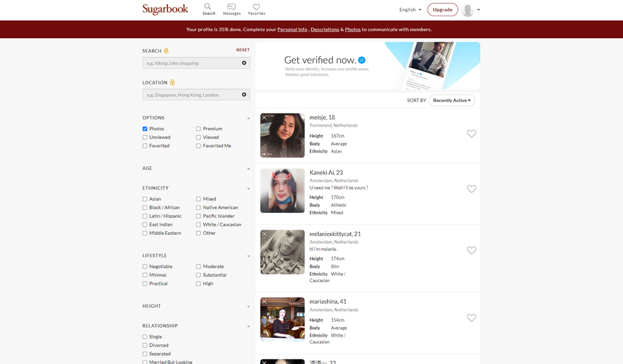Screen dimensions: 623x364
Task: Click the lock icon next to LOCATION
Action: click(x=172, y=82)
